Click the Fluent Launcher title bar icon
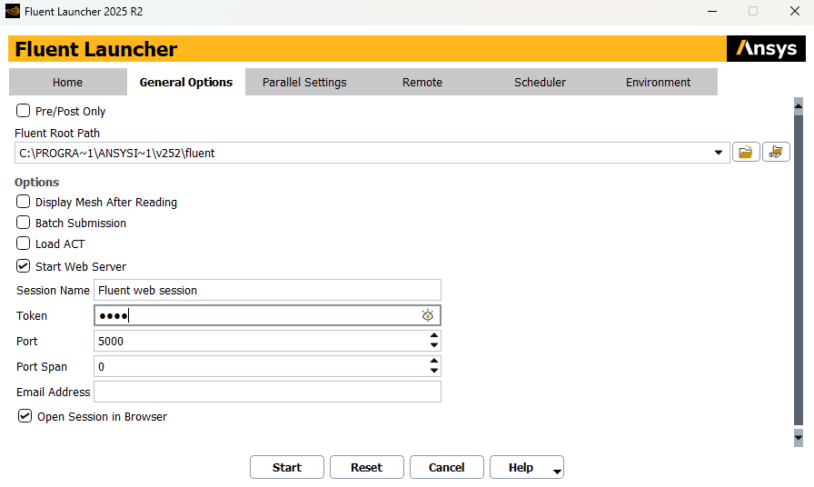Screen dimensions: 814x487 (12, 11)
